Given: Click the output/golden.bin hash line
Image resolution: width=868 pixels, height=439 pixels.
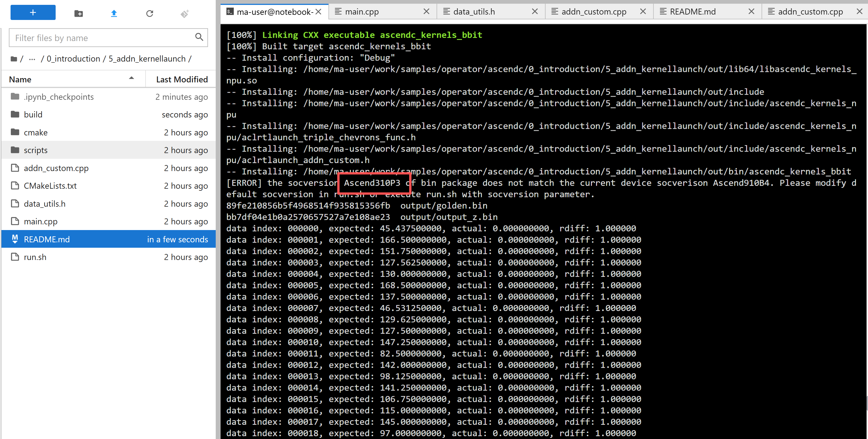Looking at the screenshot, I should 357,206.
